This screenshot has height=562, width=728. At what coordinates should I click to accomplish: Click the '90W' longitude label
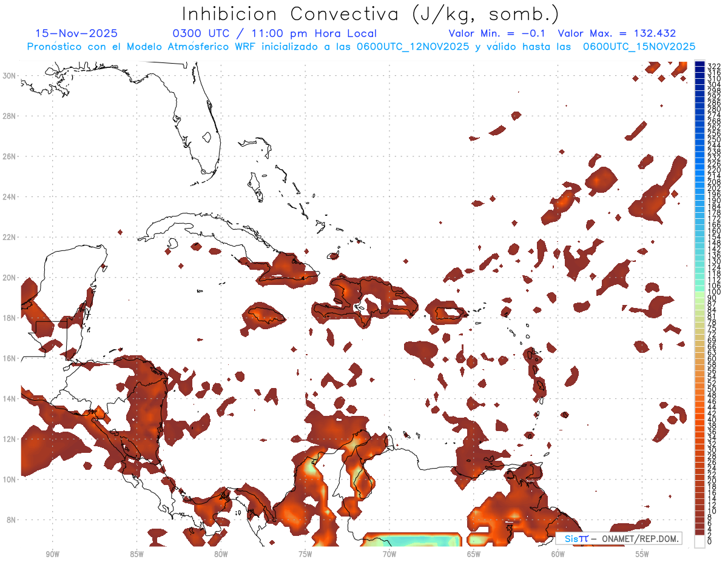(53, 554)
